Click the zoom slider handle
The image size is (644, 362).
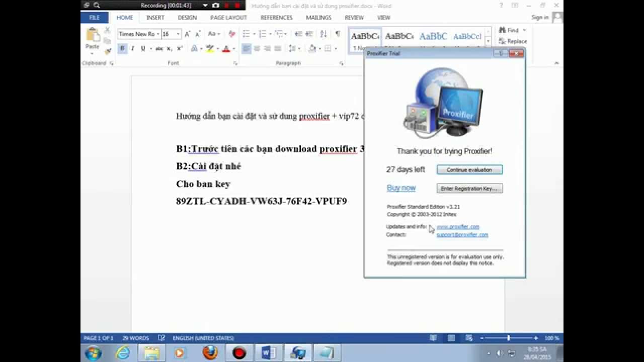pyautogui.click(x=509, y=338)
